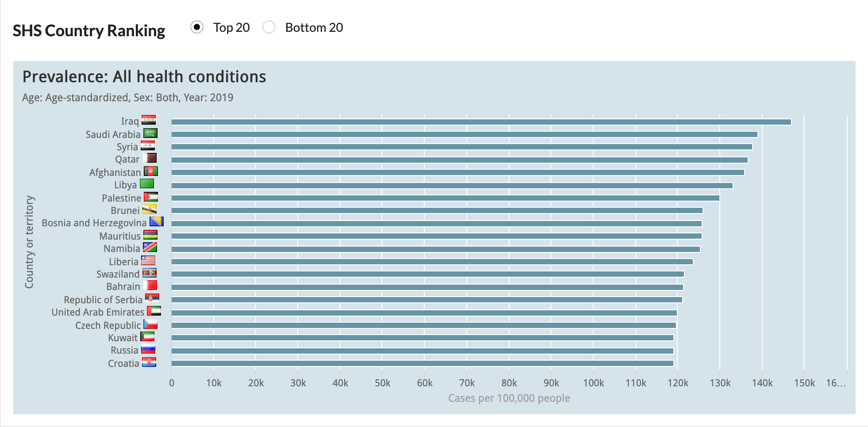Click the Kuwait flag icon
868x427 pixels.
pos(148,337)
